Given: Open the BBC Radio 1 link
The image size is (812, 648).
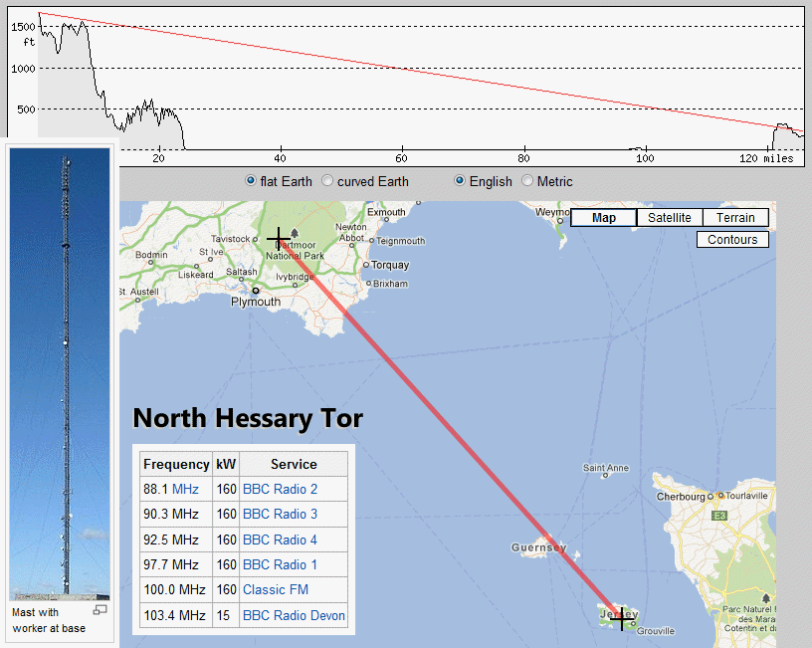Looking at the screenshot, I should [x=280, y=564].
